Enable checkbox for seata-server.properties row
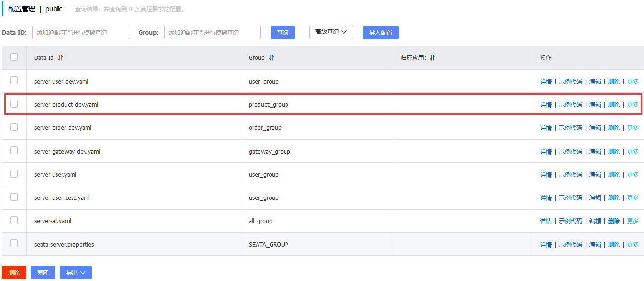This screenshot has height=281, width=644. pos(14,243)
